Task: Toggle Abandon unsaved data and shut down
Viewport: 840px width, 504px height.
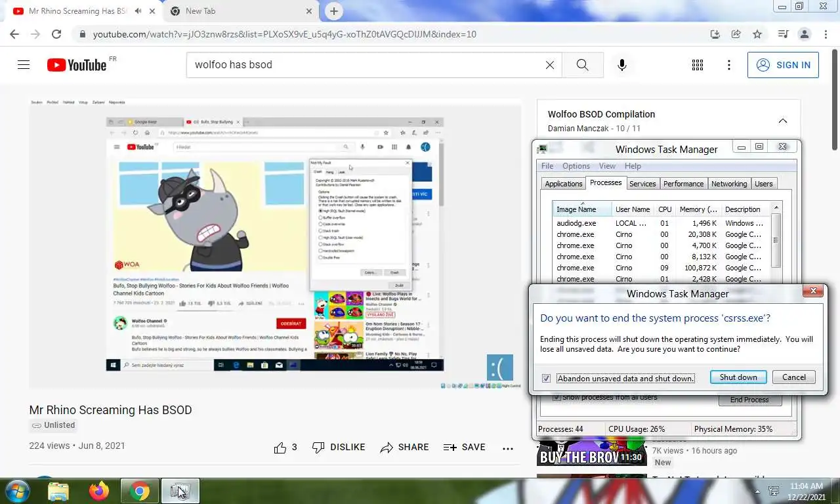Action: pos(546,379)
